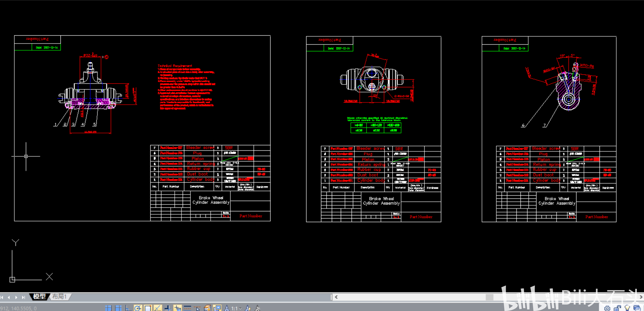Jump to the first layout tab arrow

pos(2,297)
